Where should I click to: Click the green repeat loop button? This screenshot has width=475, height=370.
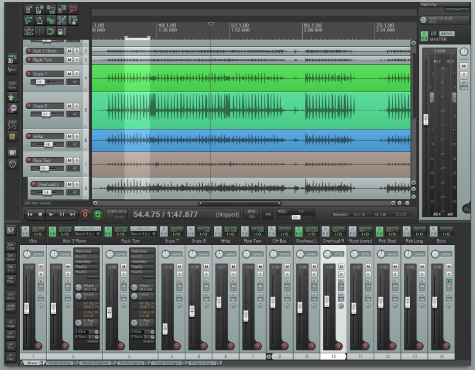[98, 215]
